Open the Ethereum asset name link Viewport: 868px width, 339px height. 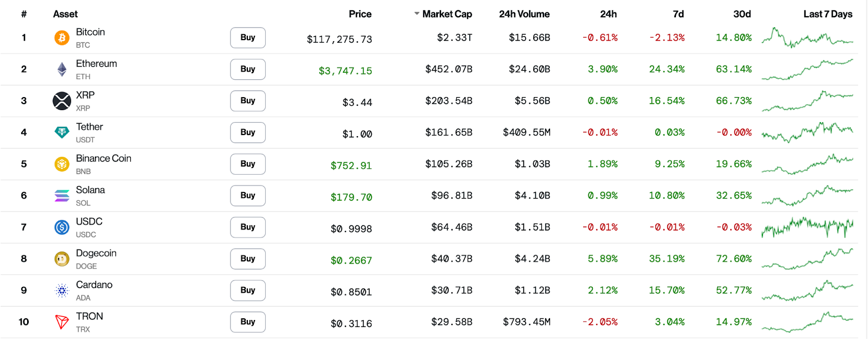97,64
